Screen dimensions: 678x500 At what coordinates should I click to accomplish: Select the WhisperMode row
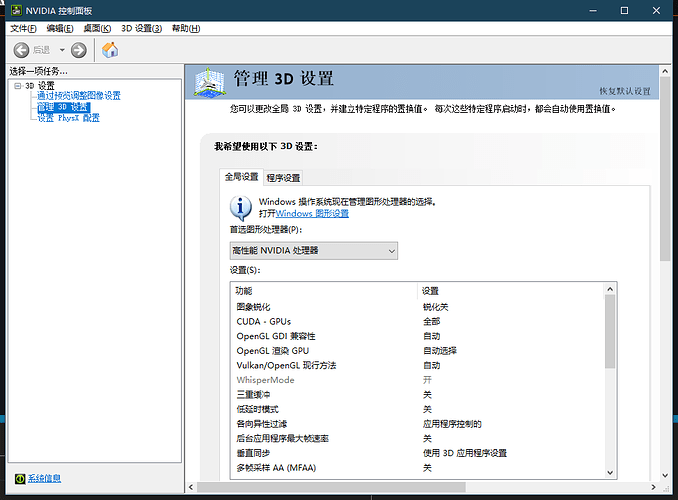(x=417, y=380)
